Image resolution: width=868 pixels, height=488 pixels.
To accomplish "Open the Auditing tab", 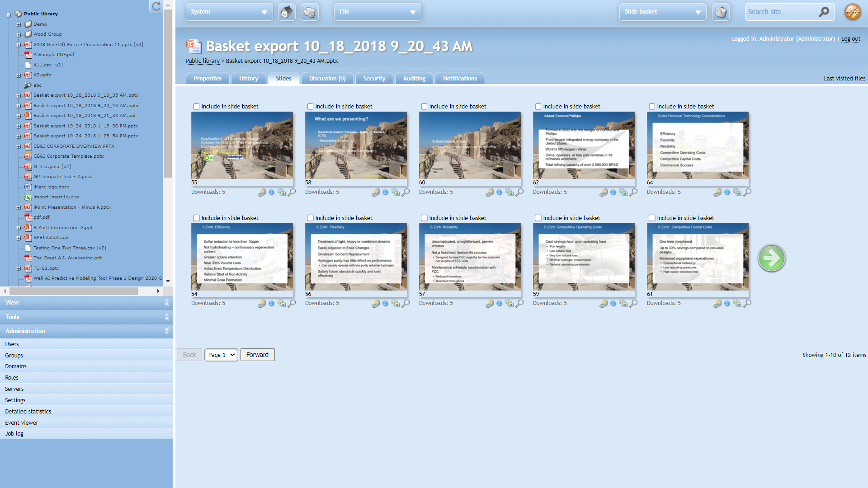I will [x=414, y=78].
